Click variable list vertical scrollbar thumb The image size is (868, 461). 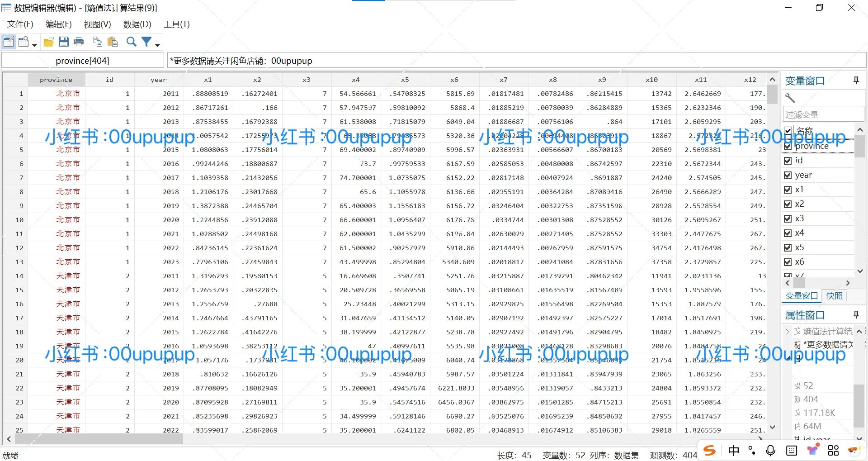click(x=859, y=146)
